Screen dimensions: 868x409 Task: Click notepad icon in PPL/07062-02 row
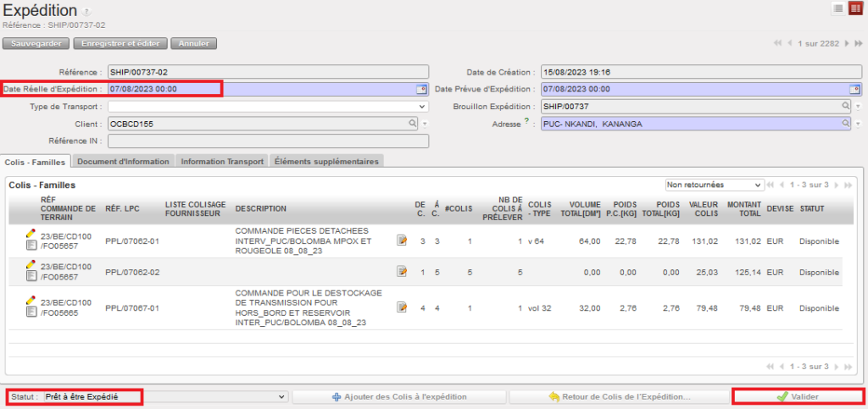pyautogui.click(x=402, y=272)
